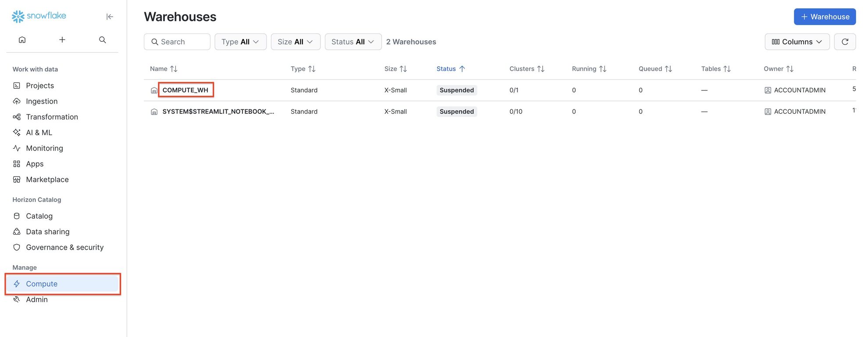Click the Projects icon

(x=17, y=86)
